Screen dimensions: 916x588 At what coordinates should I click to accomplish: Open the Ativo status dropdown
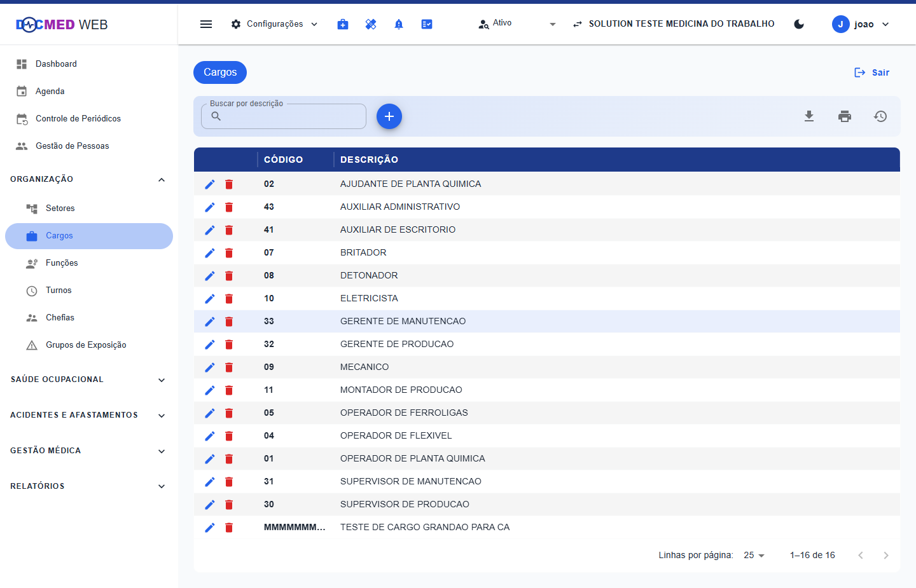click(517, 24)
